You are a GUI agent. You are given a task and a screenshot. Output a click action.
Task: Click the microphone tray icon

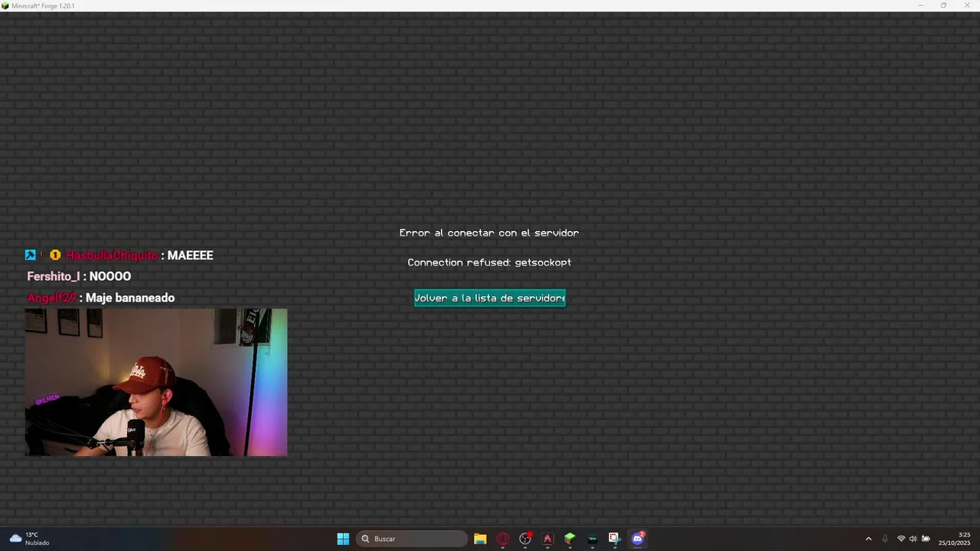pos(885,539)
